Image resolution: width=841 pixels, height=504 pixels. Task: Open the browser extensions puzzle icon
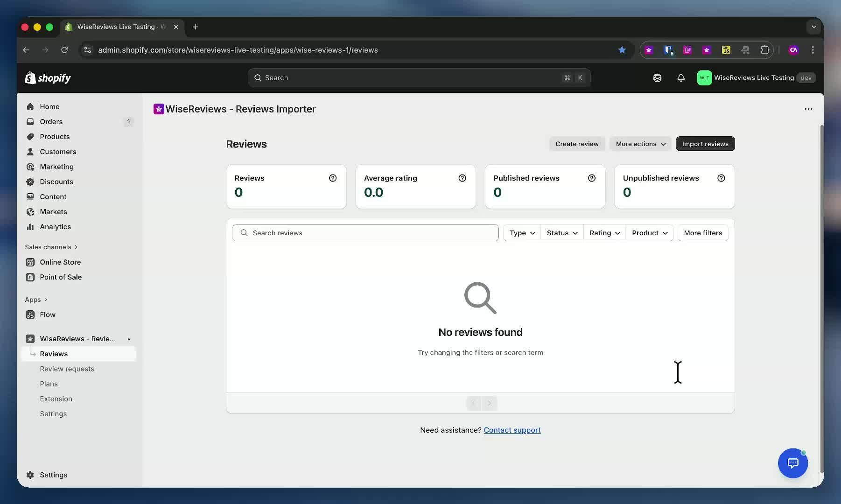764,50
